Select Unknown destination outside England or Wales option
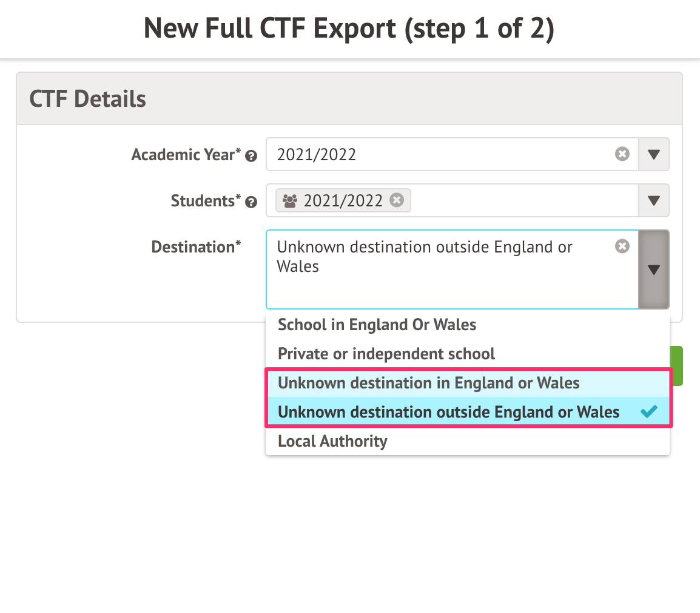700x613 pixels. [x=448, y=412]
